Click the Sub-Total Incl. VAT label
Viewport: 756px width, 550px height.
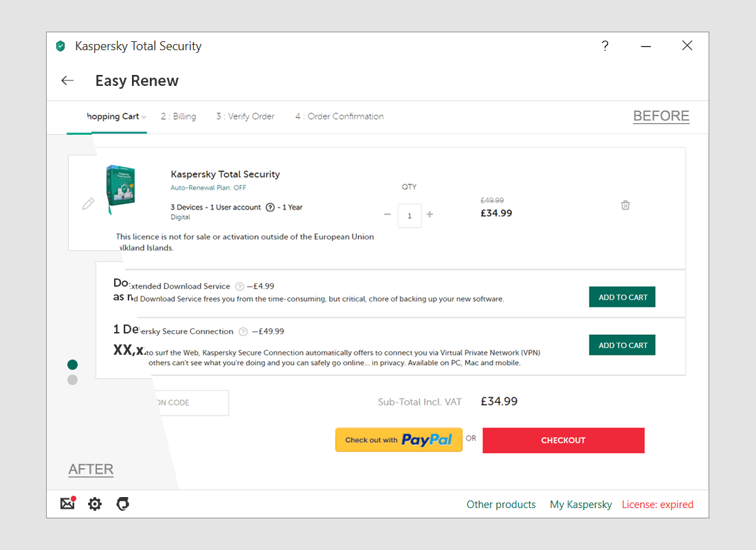(x=419, y=402)
